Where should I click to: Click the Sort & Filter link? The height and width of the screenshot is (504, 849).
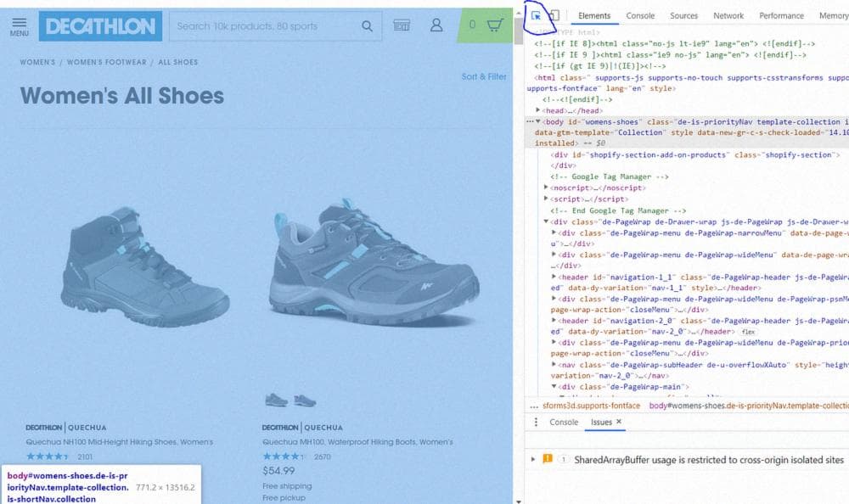[484, 77]
